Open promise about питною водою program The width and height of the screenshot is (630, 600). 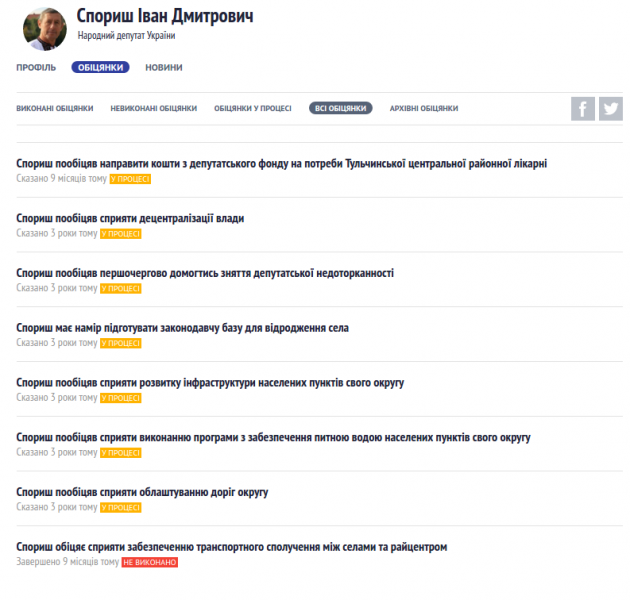coord(273,438)
